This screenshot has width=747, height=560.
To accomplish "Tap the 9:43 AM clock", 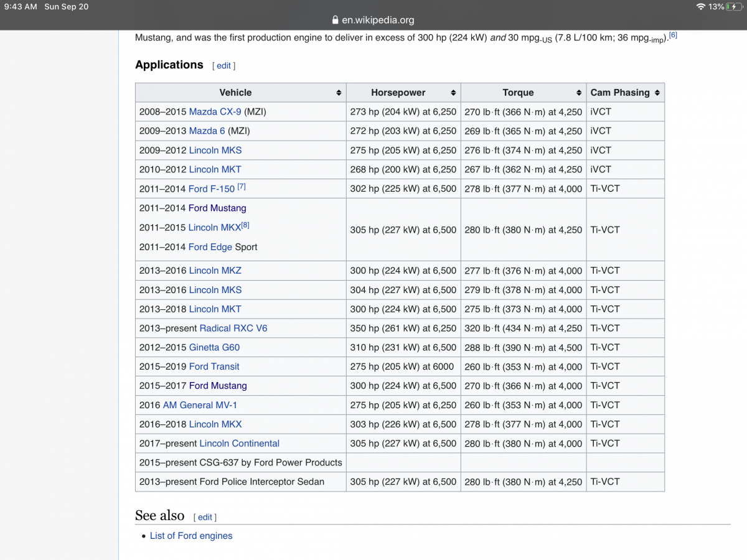I will click(x=21, y=7).
